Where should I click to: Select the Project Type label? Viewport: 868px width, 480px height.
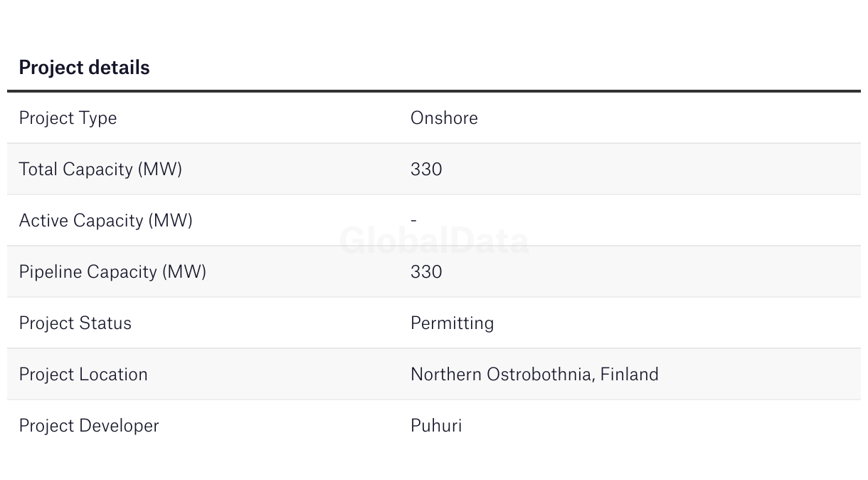click(x=68, y=118)
